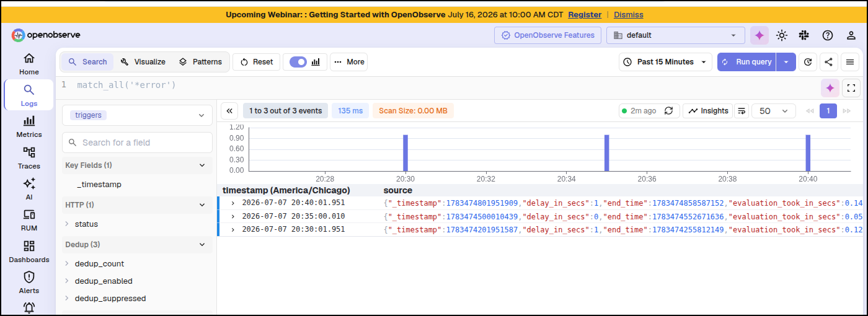The height and width of the screenshot is (316, 868).
Task: Switch to the Visualize tab
Action: point(143,62)
